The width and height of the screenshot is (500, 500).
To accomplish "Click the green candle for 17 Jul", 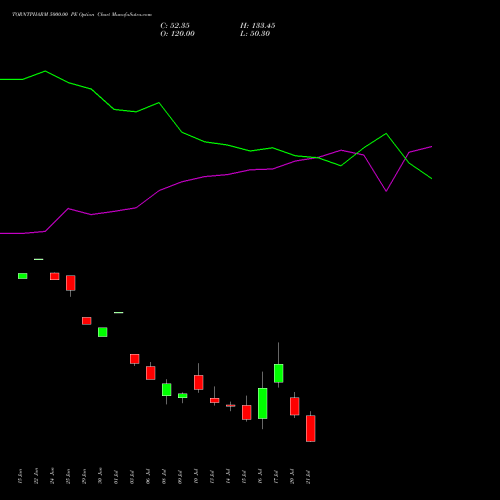I will [x=279, y=373].
